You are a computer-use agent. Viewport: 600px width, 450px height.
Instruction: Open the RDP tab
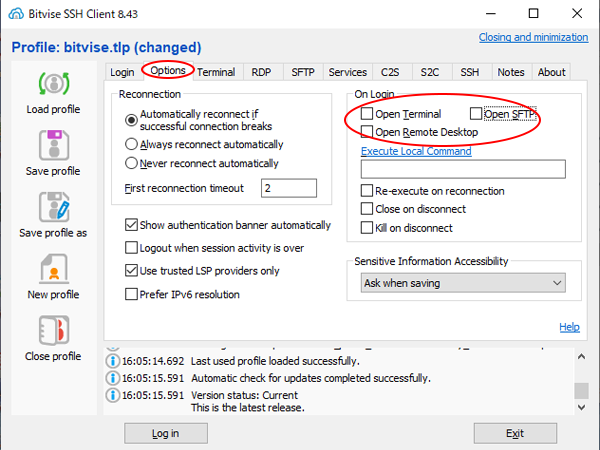[x=261, y=72]
